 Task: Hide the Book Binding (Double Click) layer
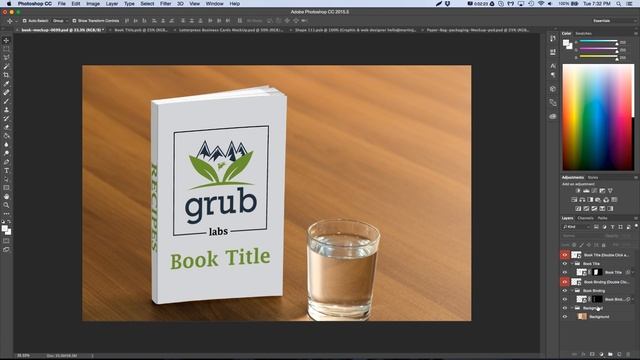(x=565, y=282)
